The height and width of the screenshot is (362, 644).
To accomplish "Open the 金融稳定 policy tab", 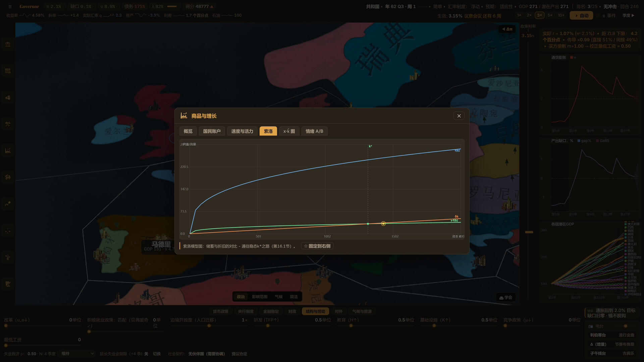I will click(271, 311).
